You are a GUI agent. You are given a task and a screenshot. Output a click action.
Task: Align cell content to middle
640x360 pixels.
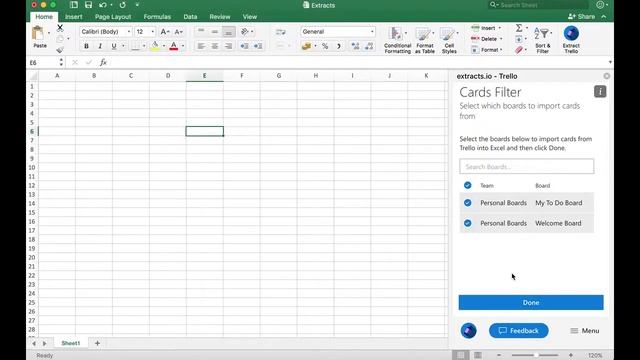pos(215,31)
